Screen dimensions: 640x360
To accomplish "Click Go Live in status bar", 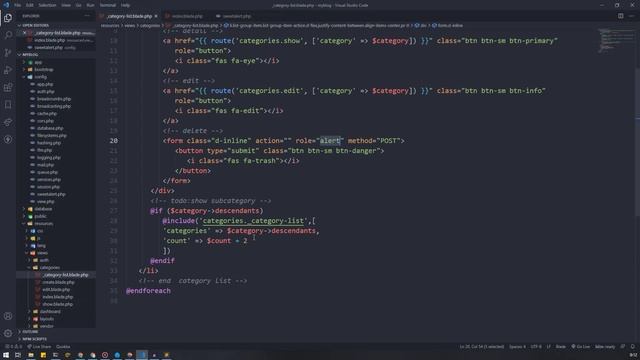I will point(580,347).
